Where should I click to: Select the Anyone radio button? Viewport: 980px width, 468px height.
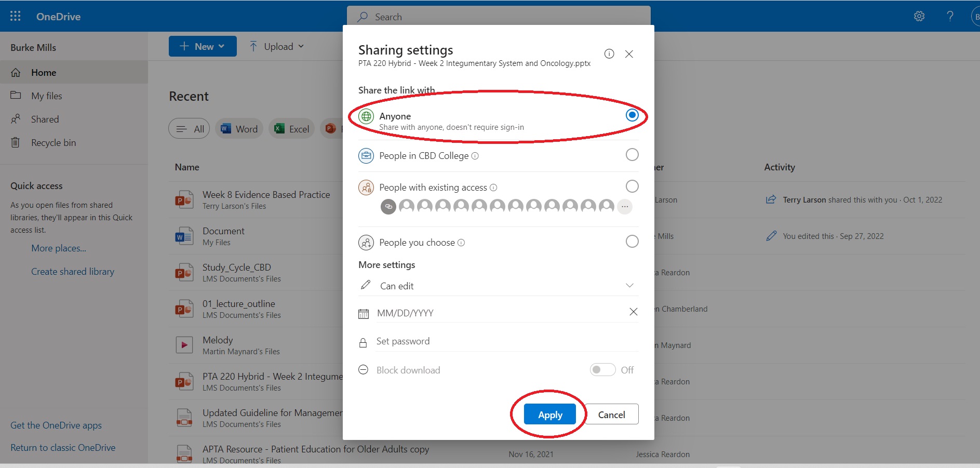pos(632,115)
